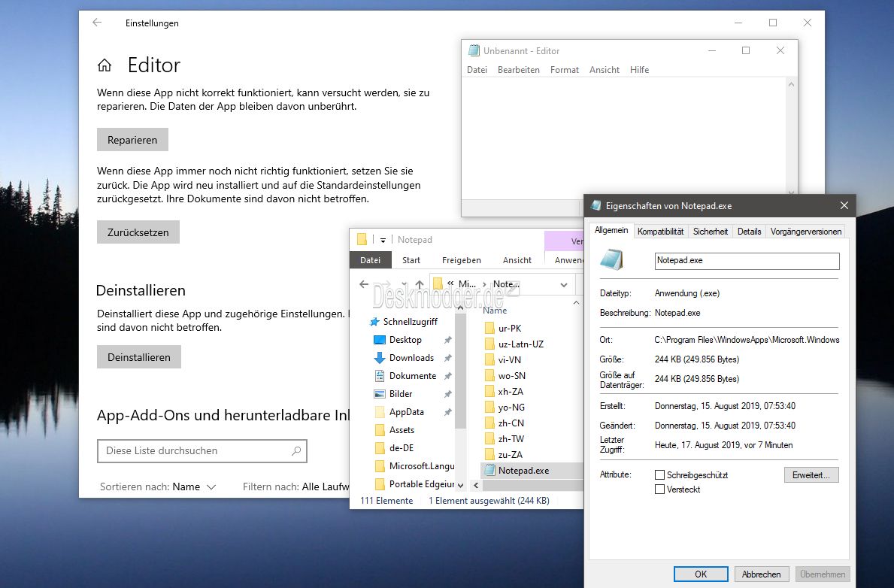Click the home icon beside the Editor heading
Viewport: 894px width, 588px height.
pyautogui.click(x=105, y=65)
